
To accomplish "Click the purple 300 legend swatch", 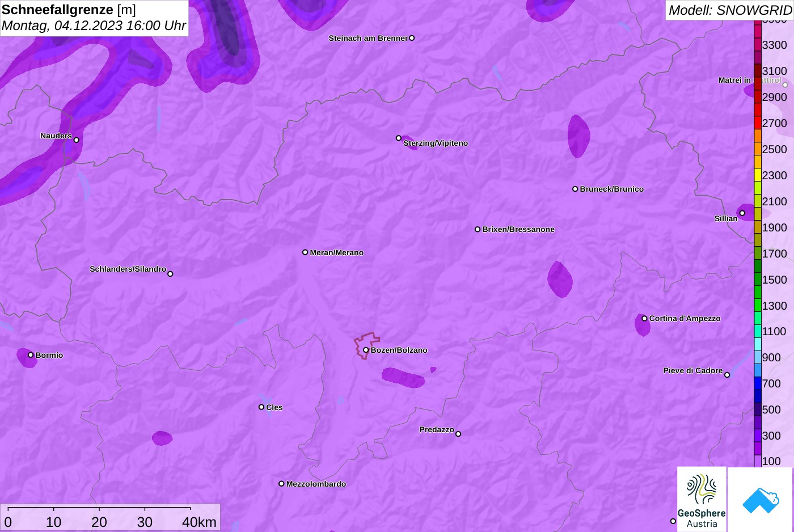I will [758, 436].
